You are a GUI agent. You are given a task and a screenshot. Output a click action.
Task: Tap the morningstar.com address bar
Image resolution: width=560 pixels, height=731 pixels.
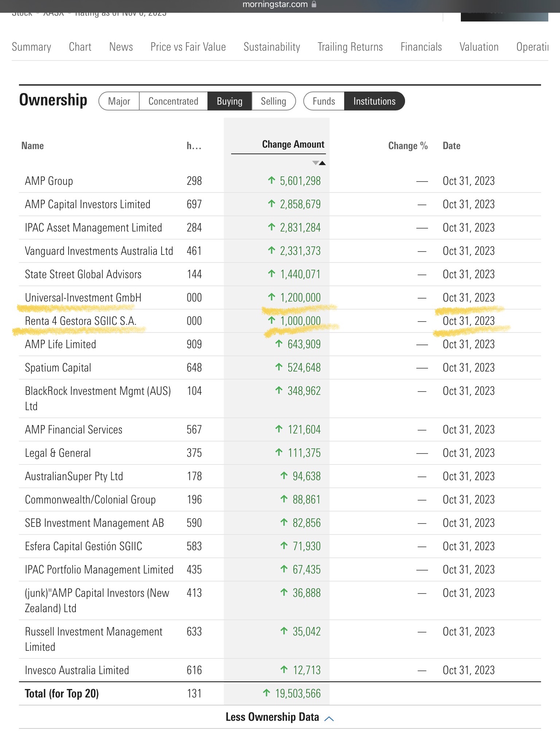coord(275,4)
